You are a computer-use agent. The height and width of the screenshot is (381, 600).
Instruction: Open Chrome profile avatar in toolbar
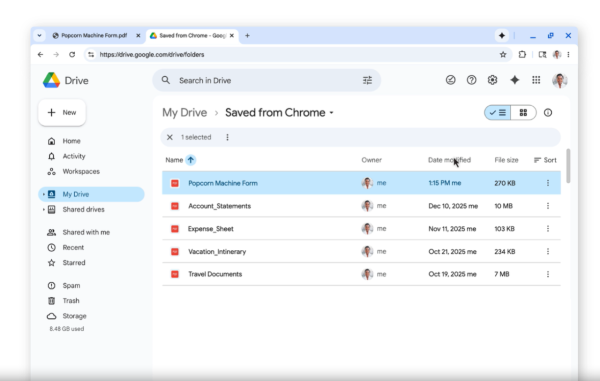tap(557, 55)
